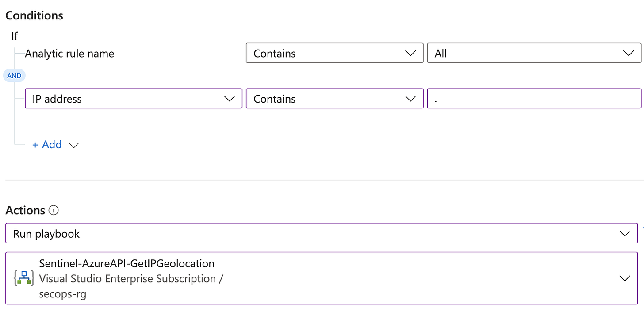Click the arrow on Run playbook dropdown
This screenshot has width=644, height=312.
pos(625,233)
